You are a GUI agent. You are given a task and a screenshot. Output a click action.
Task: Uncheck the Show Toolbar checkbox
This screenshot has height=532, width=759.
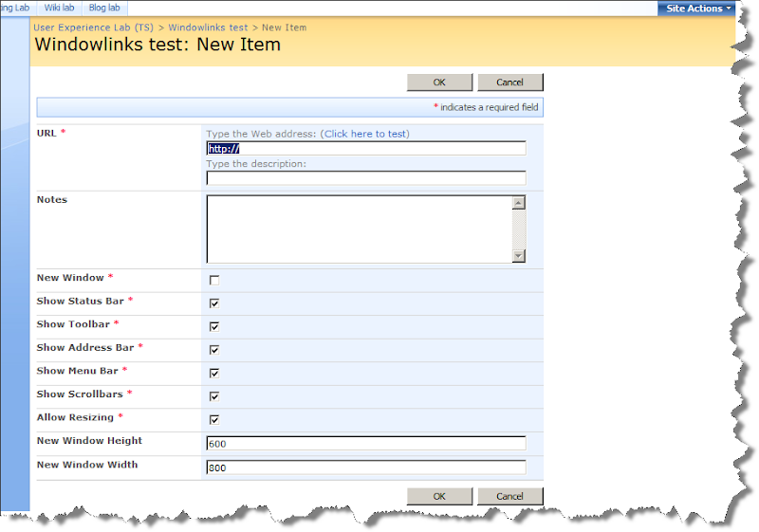pos(214,326)
